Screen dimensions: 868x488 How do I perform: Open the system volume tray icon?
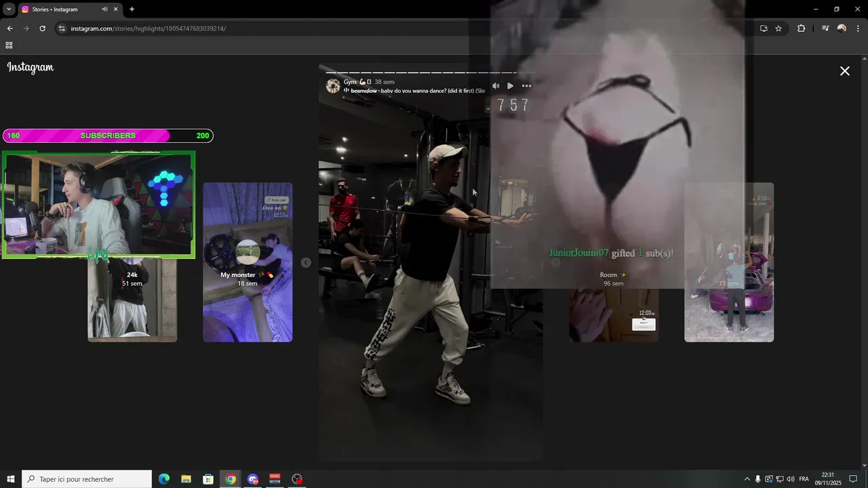[x=790, y=479]
